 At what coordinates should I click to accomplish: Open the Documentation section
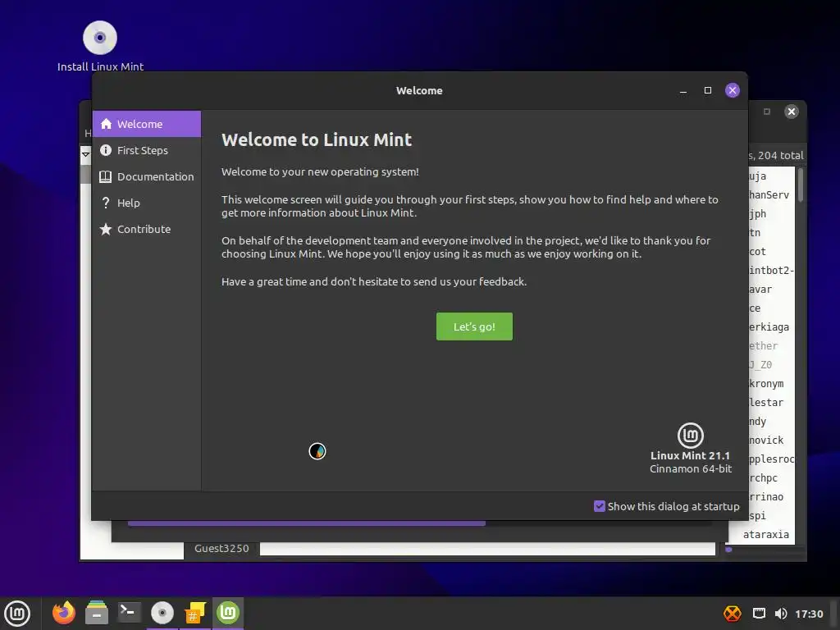click(x=147, y=176)
